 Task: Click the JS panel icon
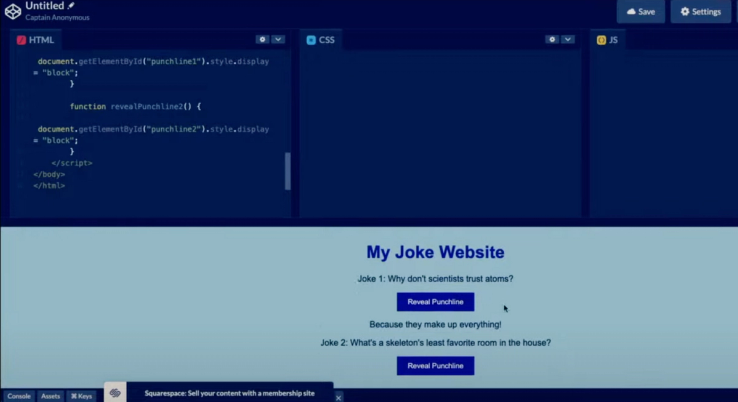click(601, 40)
